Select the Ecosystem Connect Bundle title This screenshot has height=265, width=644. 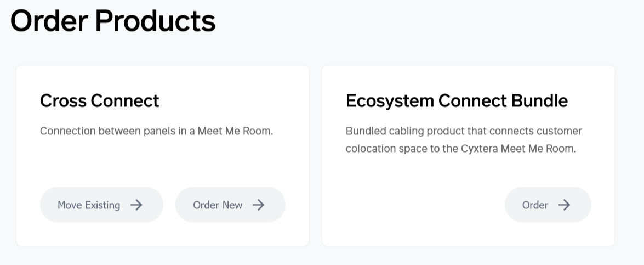coord(457,100)
